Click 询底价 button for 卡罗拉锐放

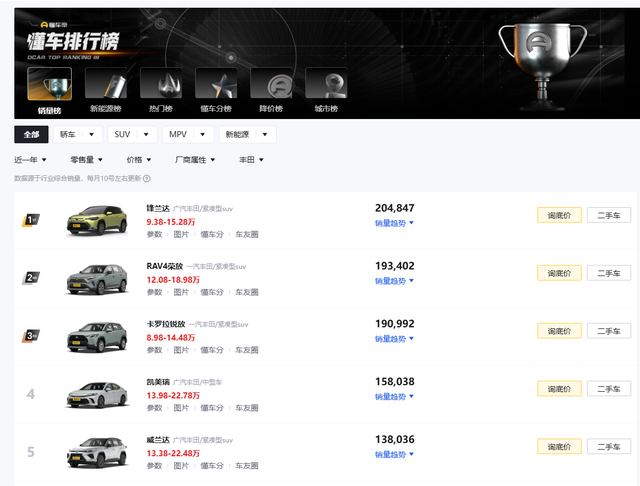(559, 331)
